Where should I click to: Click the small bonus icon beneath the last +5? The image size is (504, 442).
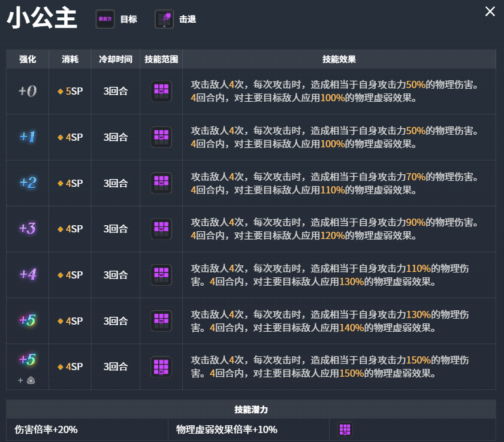31,380
